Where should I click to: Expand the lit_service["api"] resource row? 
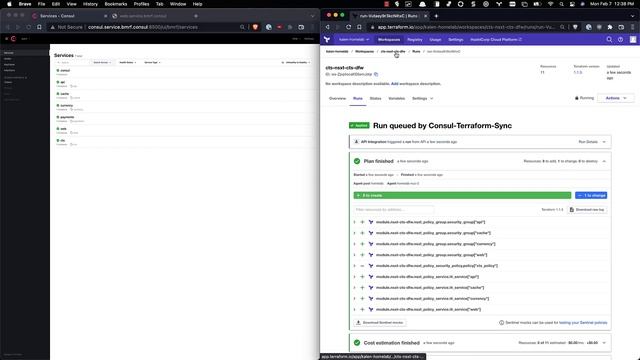click(x=354, y=277)
